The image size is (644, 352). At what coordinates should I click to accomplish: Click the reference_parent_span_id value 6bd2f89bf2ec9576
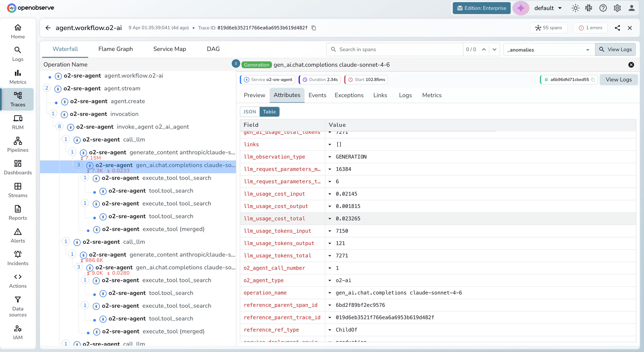(360, 305)
